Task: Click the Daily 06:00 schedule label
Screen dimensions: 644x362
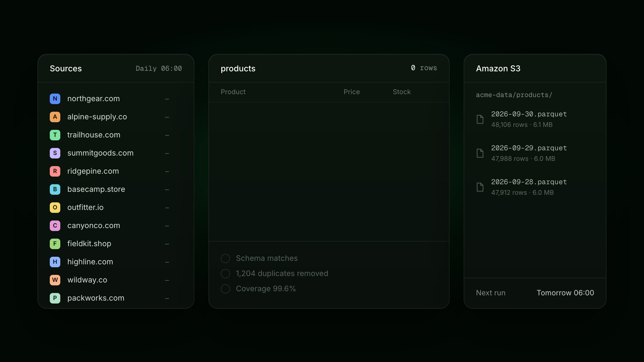Action: click(x=159, y=68)
